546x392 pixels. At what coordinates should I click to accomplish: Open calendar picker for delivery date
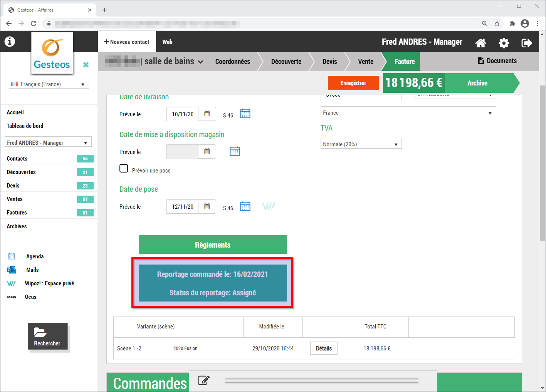[207, 114]
